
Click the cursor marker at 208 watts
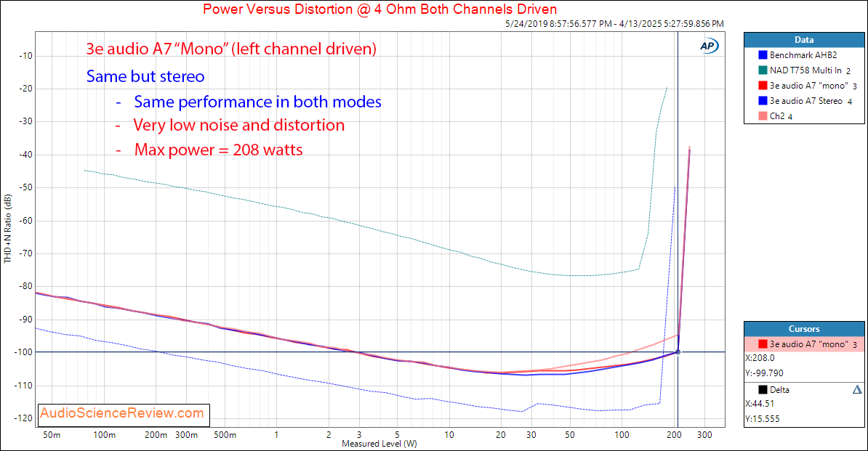(678, 352)
